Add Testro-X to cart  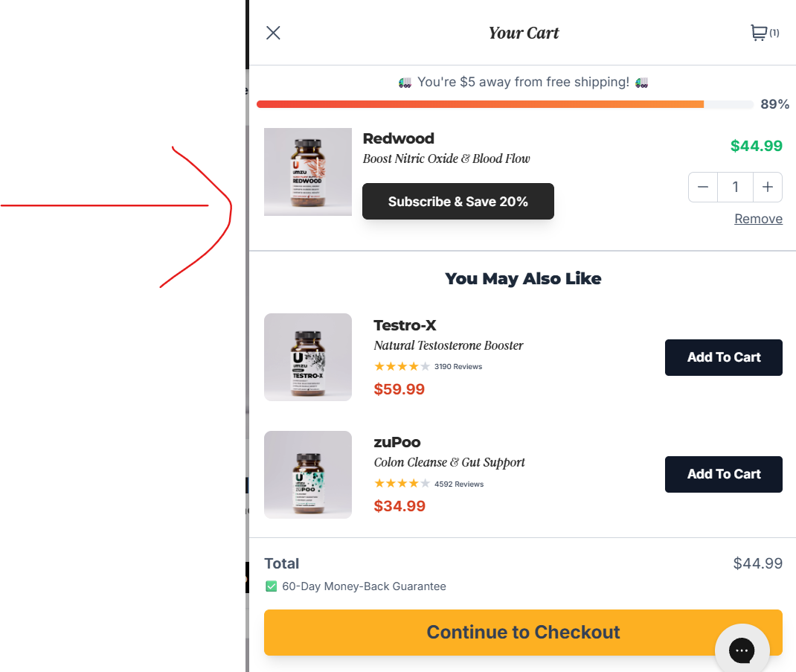pyautogui.click(x=723, y=357)
